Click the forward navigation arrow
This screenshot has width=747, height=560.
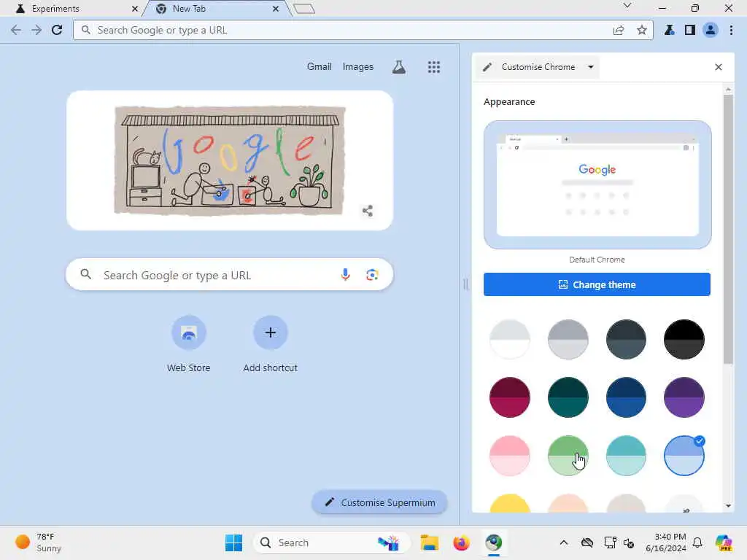coord(36,30)
